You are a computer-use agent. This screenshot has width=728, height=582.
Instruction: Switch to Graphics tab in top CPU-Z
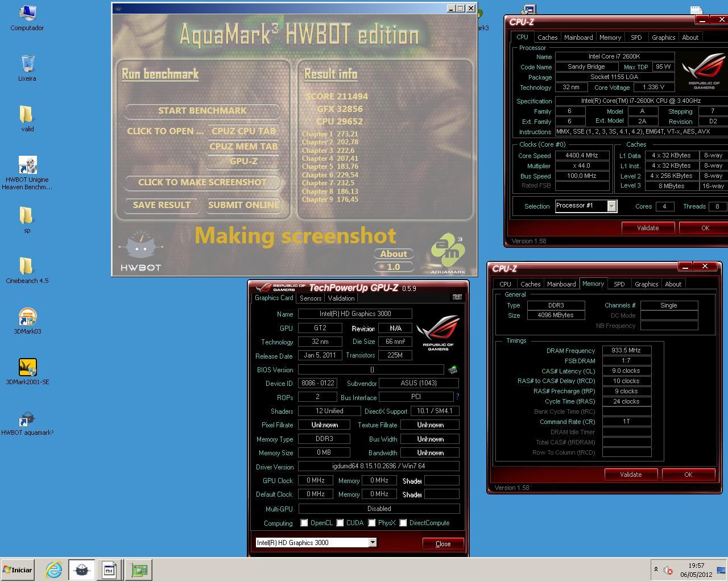tap(663, 38)
